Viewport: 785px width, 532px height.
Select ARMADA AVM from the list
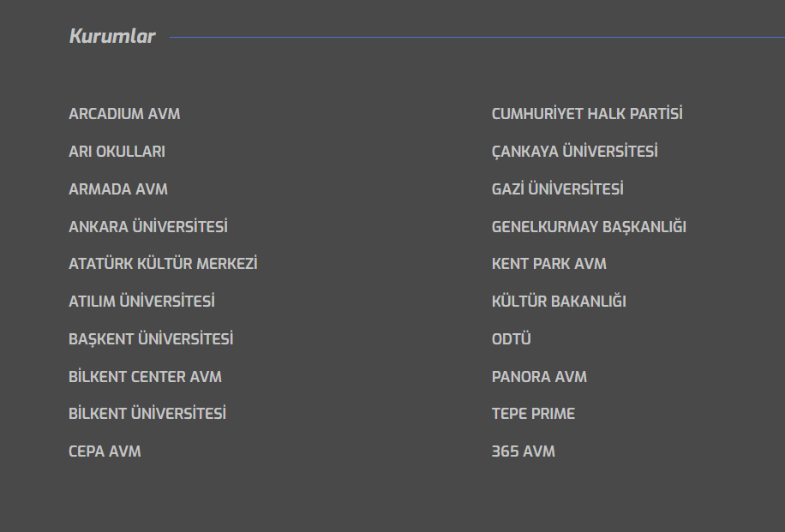(x=118, y=189)
